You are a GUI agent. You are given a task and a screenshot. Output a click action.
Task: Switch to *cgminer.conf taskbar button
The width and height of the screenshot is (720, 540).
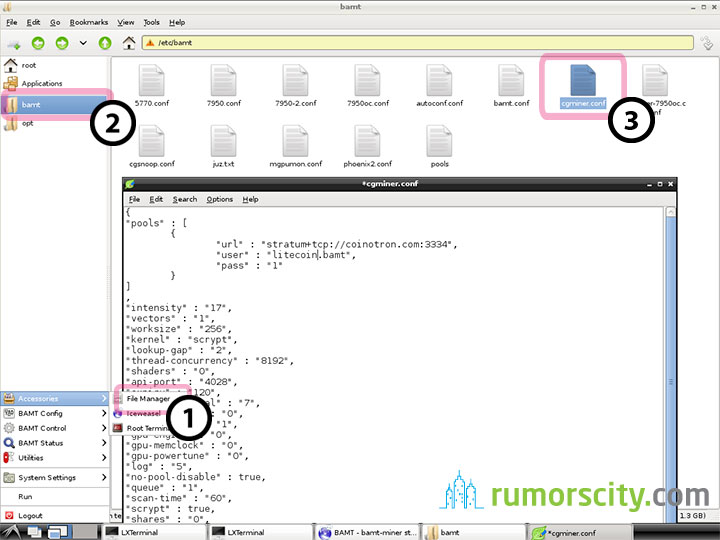point(579,533)
